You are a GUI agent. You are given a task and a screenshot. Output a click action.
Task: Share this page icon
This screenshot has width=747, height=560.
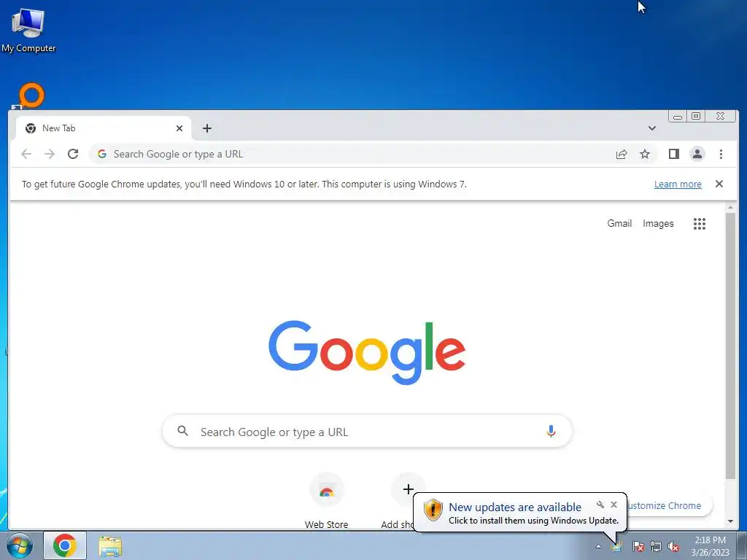622,154
